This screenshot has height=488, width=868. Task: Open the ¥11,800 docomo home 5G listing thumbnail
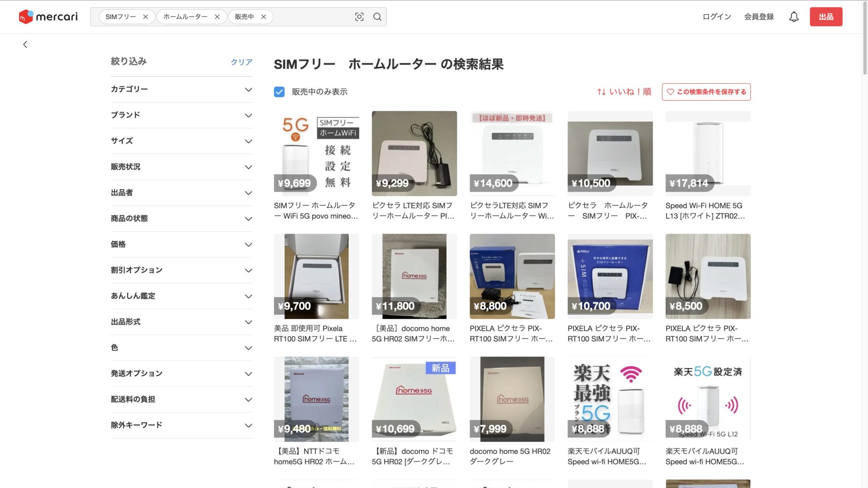(414, 276)
